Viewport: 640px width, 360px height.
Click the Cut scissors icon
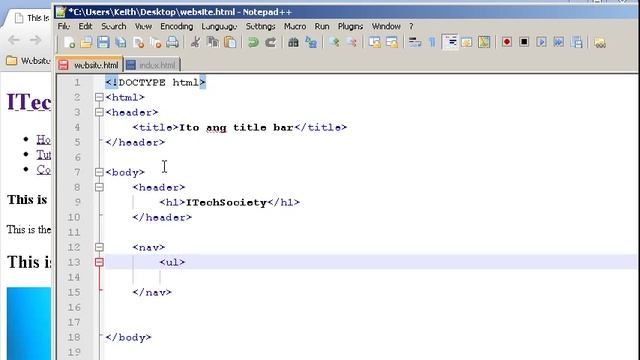(x=196, y=42)
